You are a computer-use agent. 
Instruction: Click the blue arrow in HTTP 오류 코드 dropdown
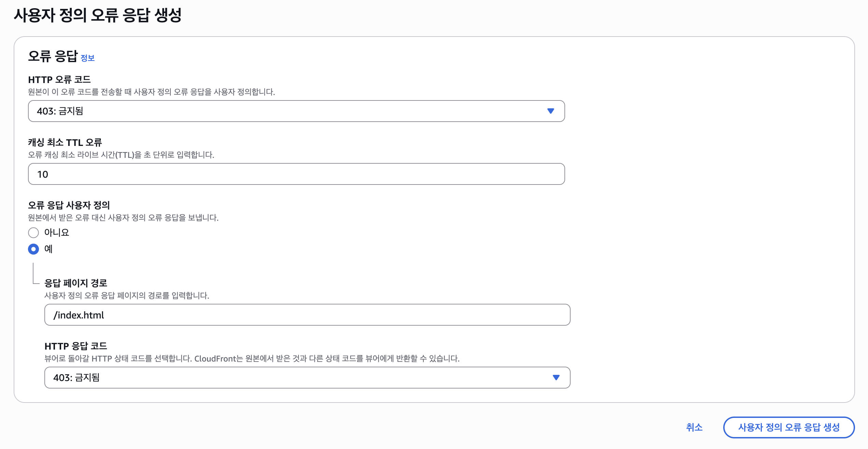click(x=550, y=111)
